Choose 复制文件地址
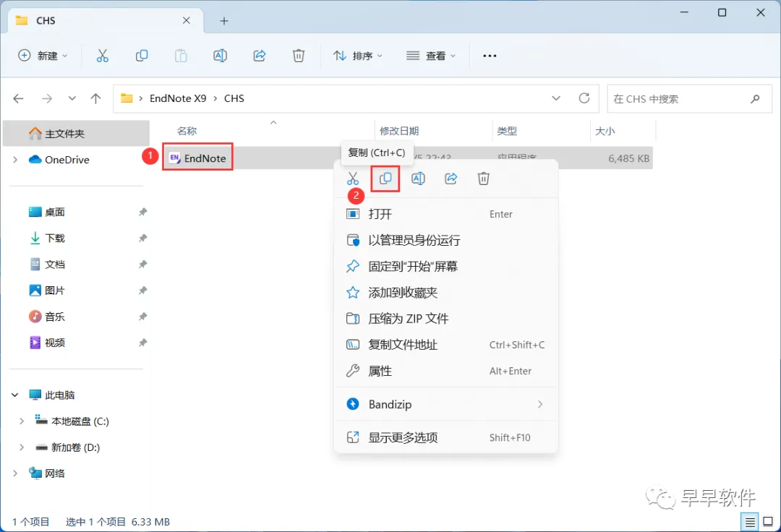The image size is (781, 532). click(x=445, y=345)
